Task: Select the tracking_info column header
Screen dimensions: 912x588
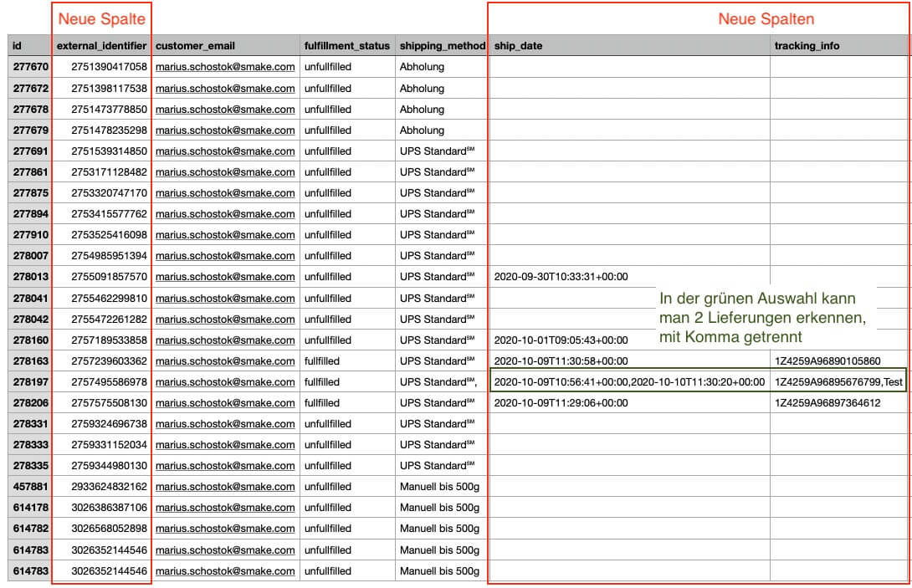Action: (x=840, y=46)
